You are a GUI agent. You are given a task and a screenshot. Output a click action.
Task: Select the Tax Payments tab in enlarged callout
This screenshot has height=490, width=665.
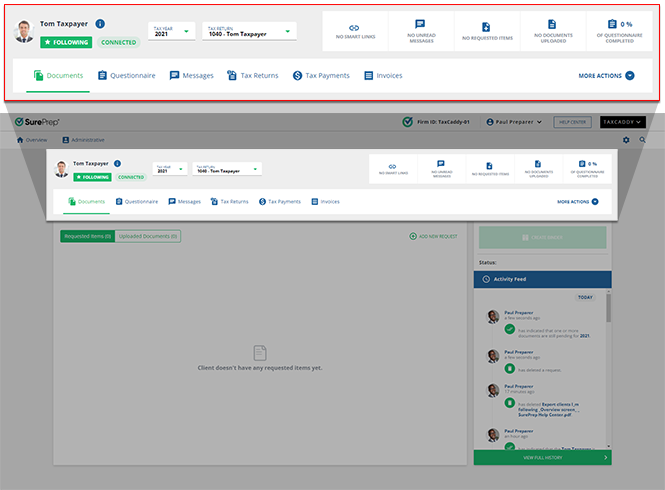coord(321,76)
